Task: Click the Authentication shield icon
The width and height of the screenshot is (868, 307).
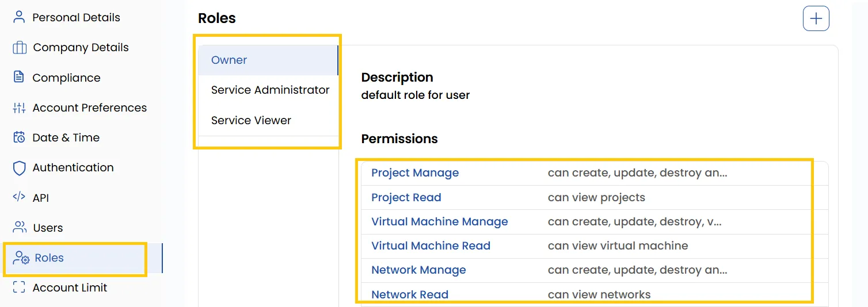Action: 20,168
